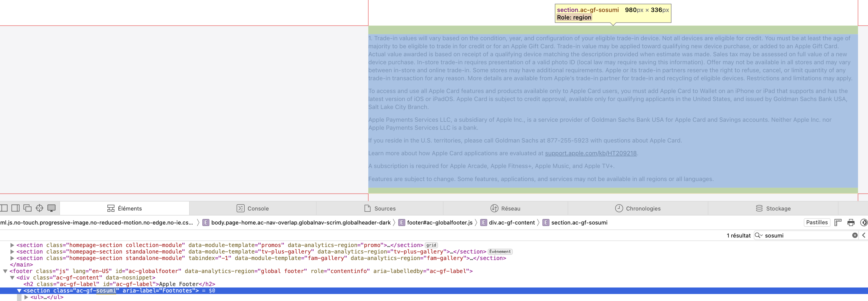
Task: Toggle print media styles icon
Action: click(x=851, y=222)
